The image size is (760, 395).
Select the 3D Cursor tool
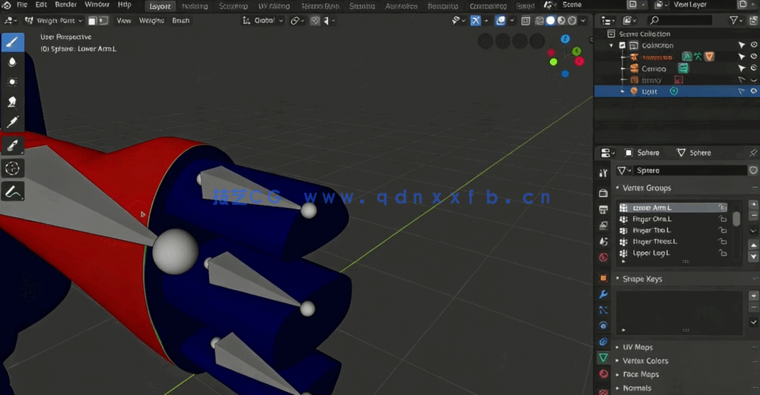pos(13,168)
